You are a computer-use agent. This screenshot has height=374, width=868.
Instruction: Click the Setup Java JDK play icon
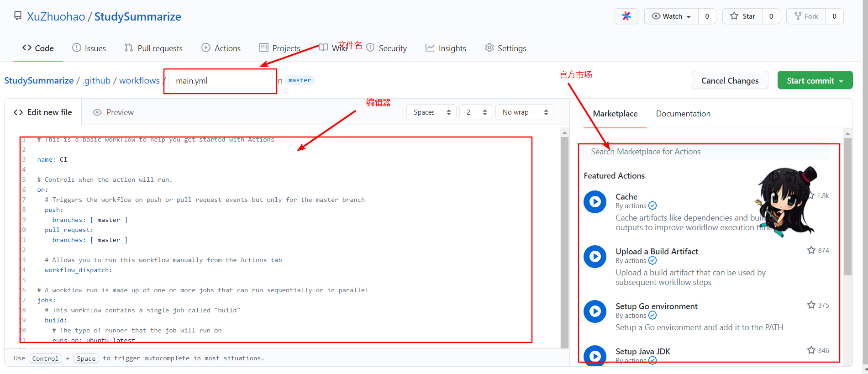tap(595, 356)
